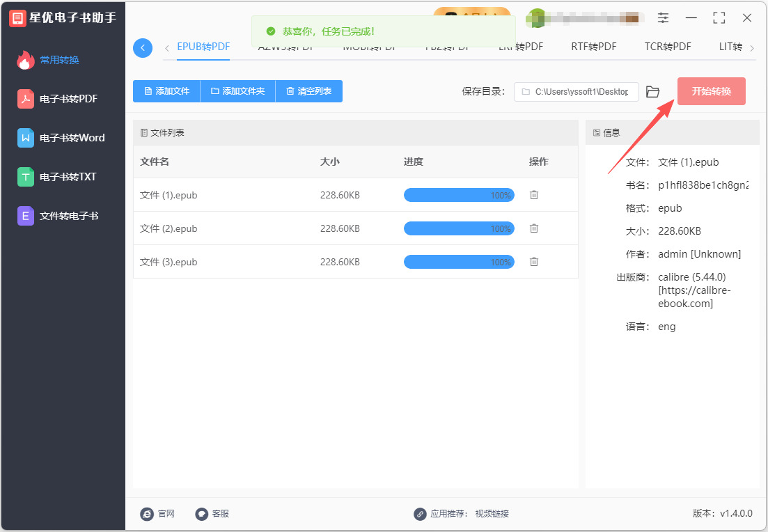The width and height of the screenshot is (768, 532).
Task: Click the 应用推荐 link icon
Action: tap(420, 514)
